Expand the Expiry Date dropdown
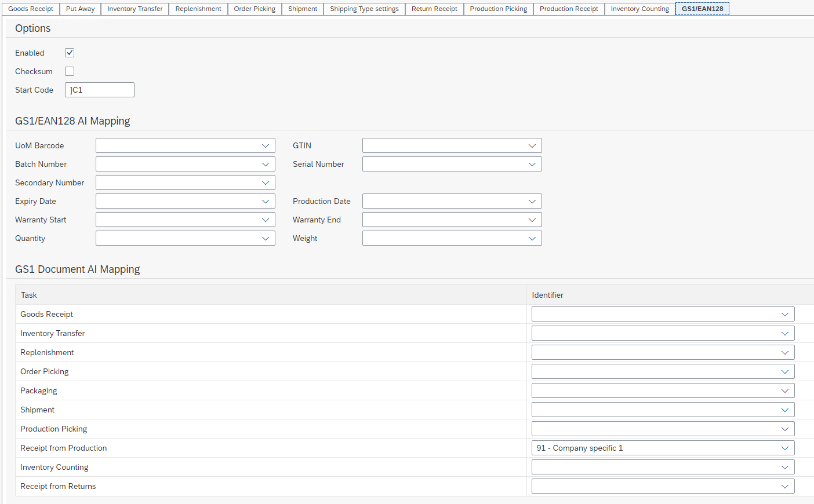814x504 pixels. tap(185, 201)
